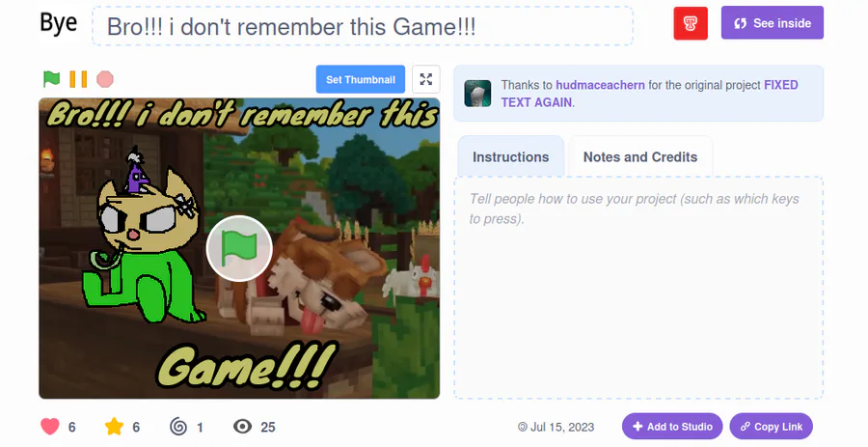This screenshot has height=447, width=868.
Task: Open hudmaceachern's profile avatar thumbnail
Action: pyautogui.click(x=477, y=93)
